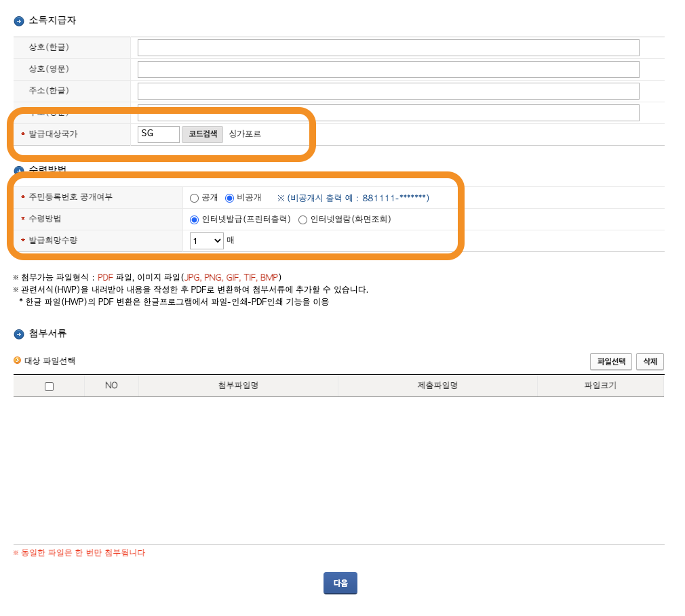Viewport: 685px width, 616px height.
Task: Toggle the select-all checkbox in attachment table
Action: 48,386
